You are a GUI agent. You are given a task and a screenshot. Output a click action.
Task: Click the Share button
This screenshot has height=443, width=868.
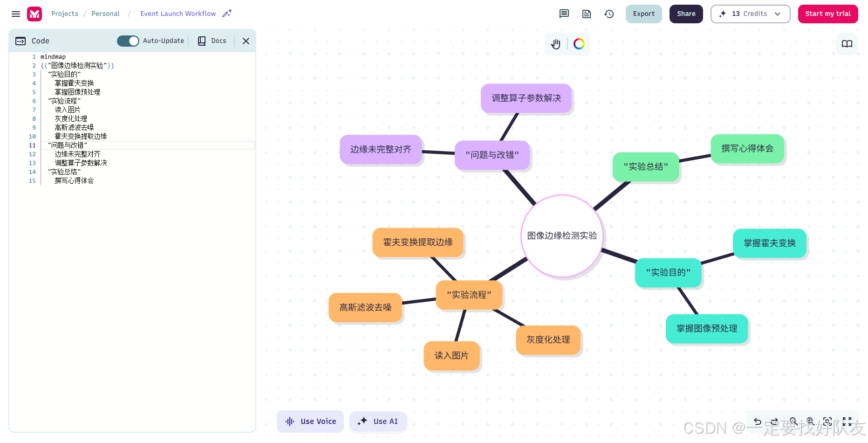pyautogui.click(x=686, y=14)
